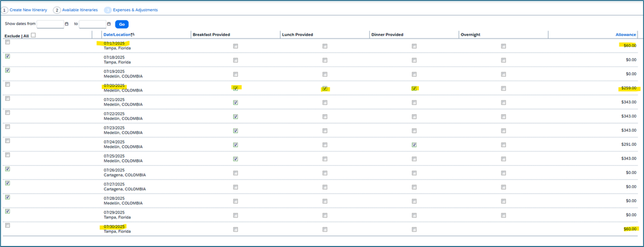Focus the Show dates from field

[x=50, y=25]
